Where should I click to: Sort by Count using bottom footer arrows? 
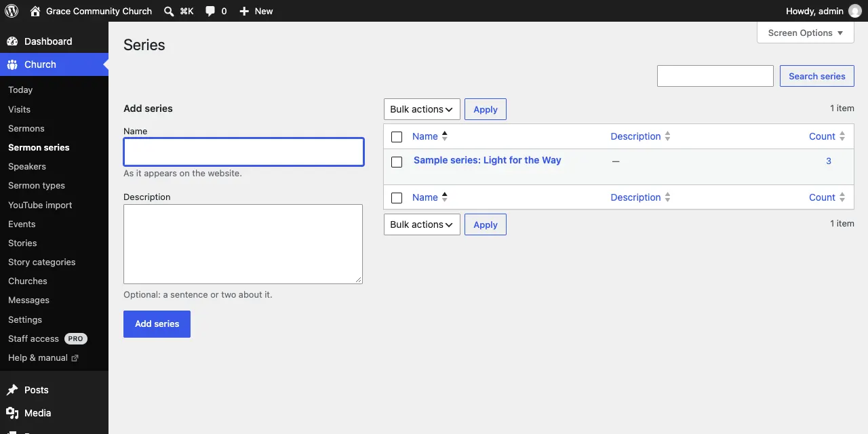tap(842, 197)
